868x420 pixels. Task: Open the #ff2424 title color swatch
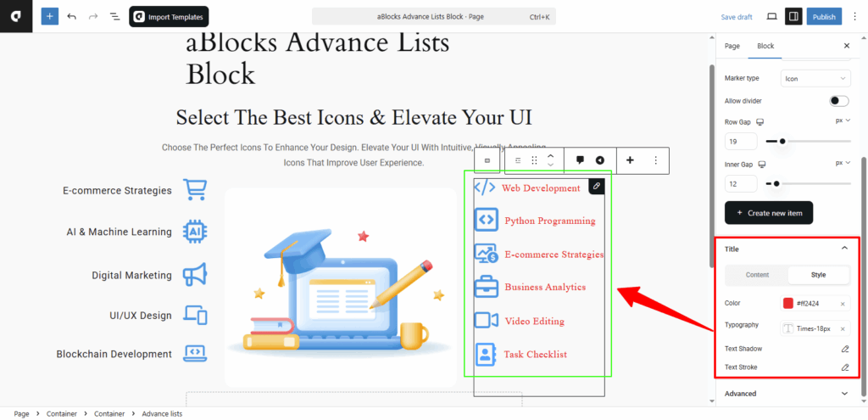(787, 303)
